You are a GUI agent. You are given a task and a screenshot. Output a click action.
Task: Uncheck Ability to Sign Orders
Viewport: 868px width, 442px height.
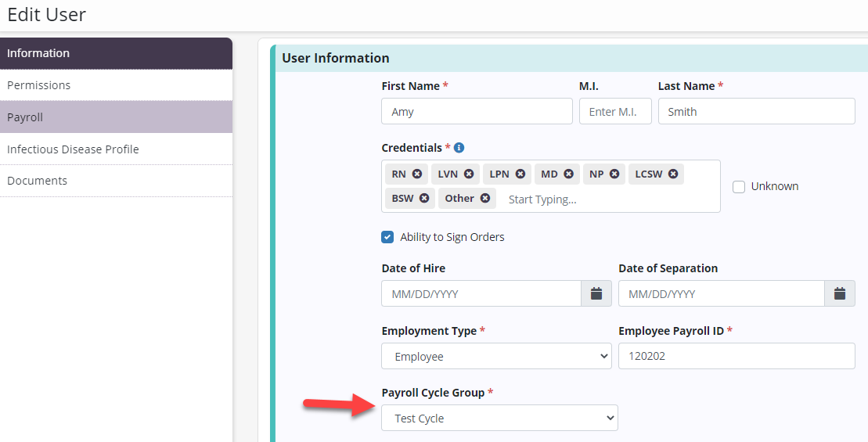(387, 237)
